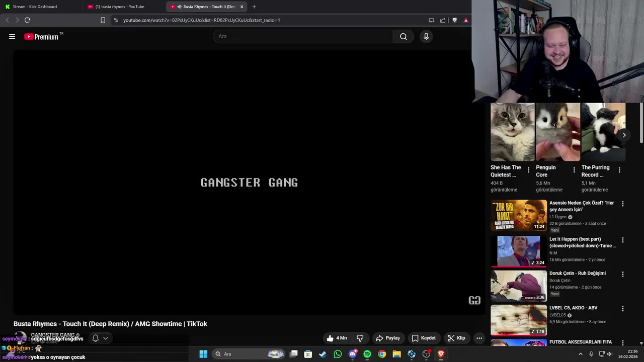
Task: Open She Has The Quietest short thumbnail
Action: [512, 132]
